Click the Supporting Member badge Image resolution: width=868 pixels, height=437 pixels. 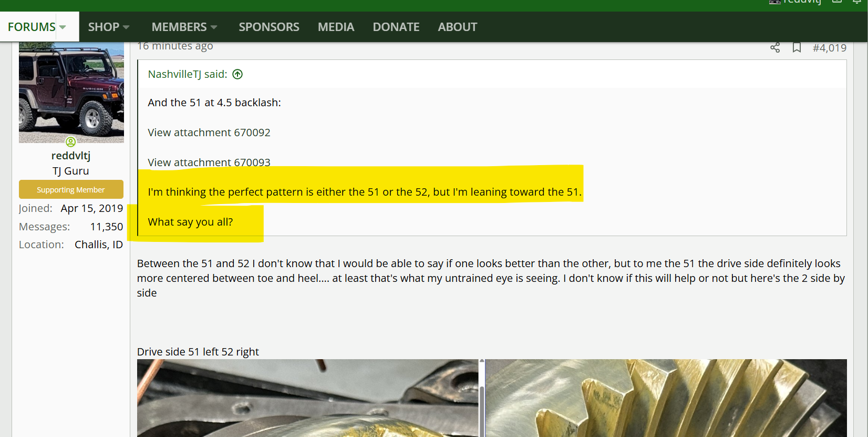(x=71, y=190)
